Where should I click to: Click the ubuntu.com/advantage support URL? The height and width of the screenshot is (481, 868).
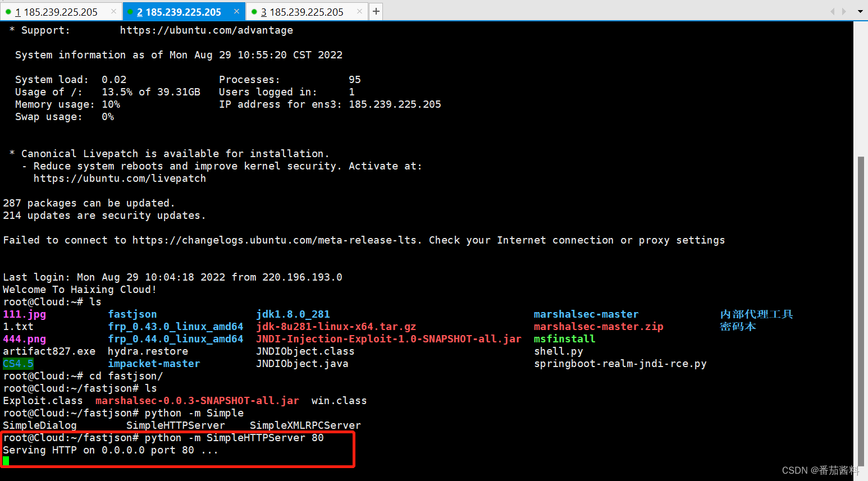pos(207,30)
